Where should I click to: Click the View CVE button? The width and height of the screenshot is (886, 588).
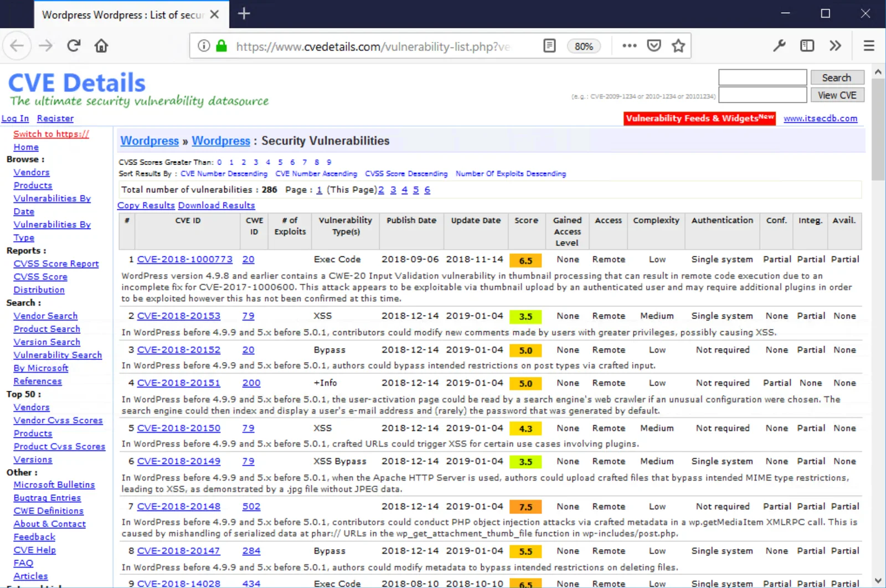837,95
